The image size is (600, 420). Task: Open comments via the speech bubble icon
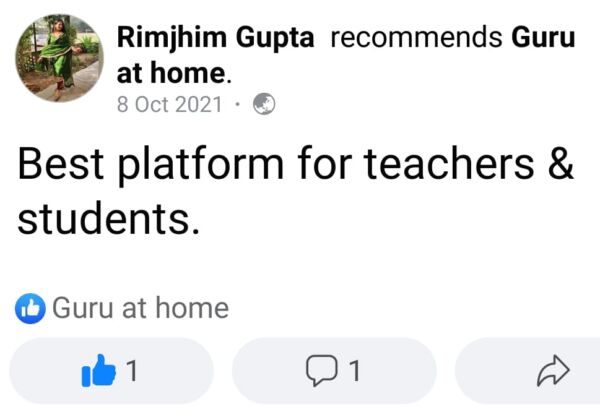[321, 371]
